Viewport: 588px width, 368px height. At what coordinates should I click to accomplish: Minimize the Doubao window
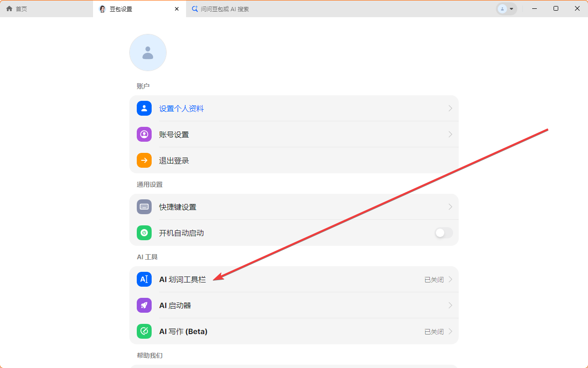point(535,9)
